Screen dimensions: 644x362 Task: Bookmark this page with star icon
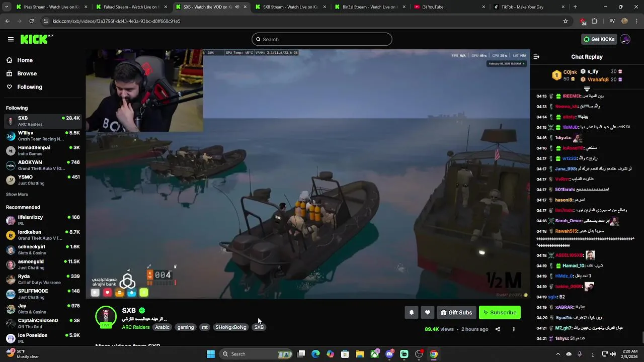click(566, 21)
